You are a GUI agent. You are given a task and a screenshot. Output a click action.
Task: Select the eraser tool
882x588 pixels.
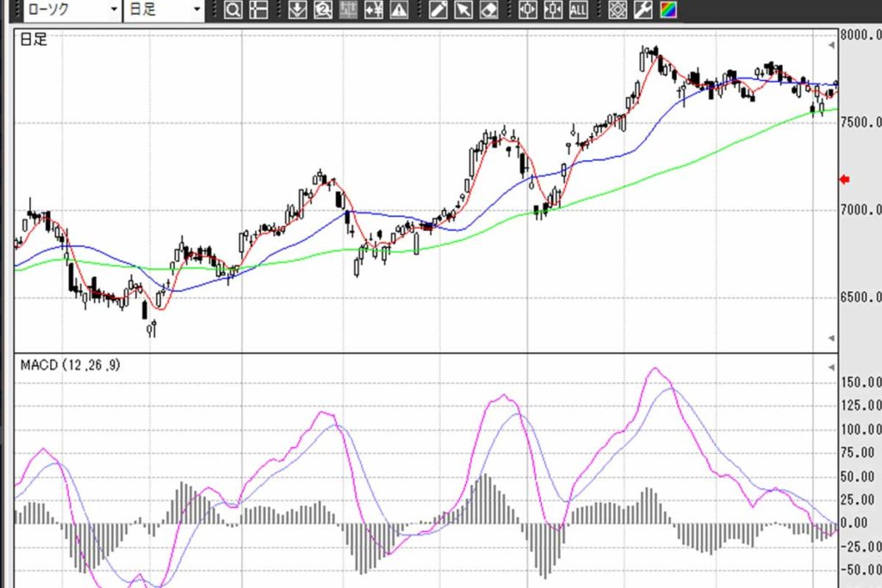pos(488,10)
